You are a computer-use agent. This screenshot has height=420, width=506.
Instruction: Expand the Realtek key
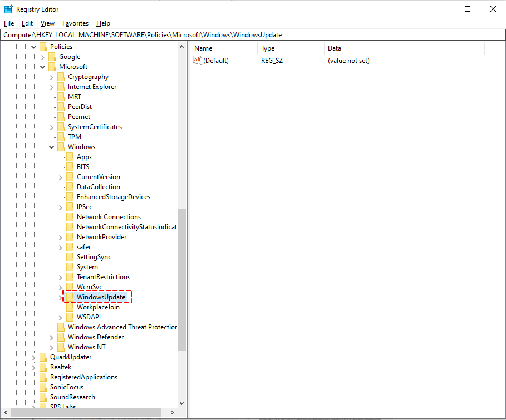[33, 367]
